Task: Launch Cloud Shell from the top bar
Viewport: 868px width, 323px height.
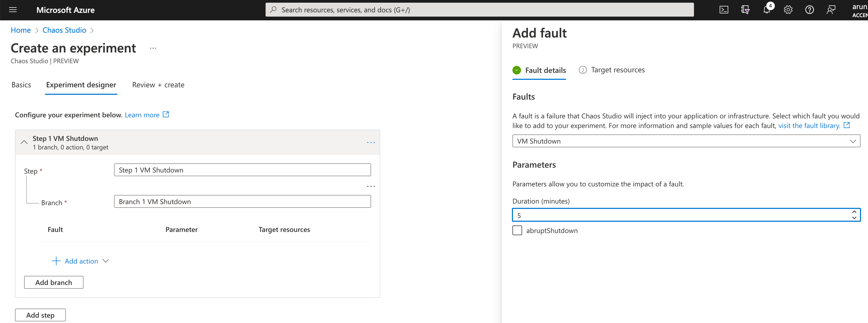Action: (723, 10)
